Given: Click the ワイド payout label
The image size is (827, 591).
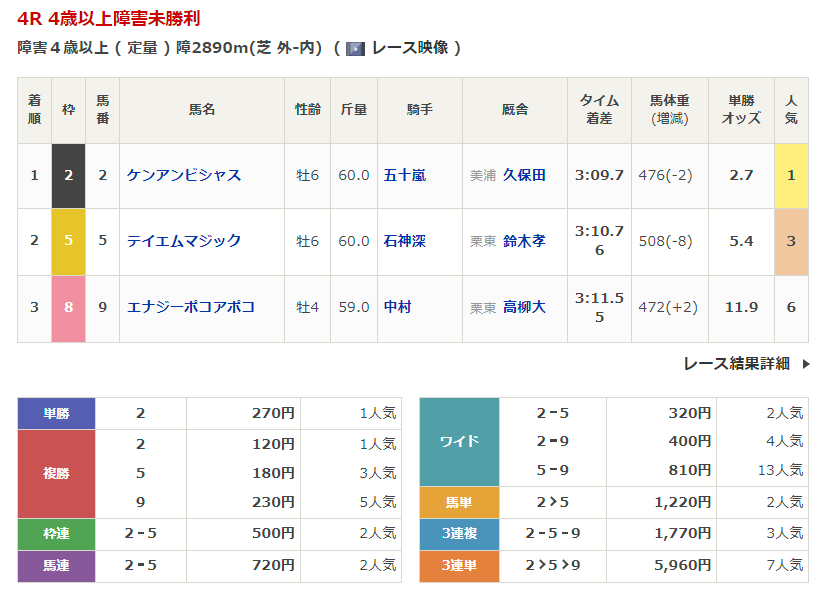Looking at the screenshot, I should pos(459,441).
